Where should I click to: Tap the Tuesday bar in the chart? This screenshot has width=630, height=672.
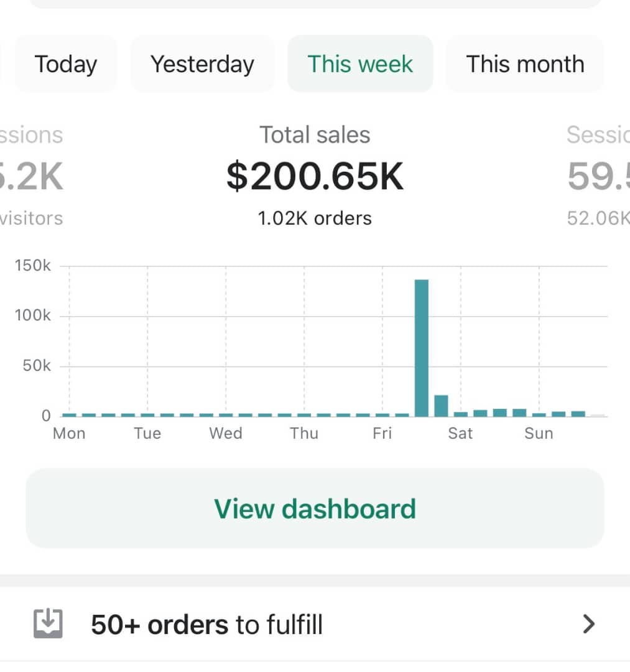point(147,414)
